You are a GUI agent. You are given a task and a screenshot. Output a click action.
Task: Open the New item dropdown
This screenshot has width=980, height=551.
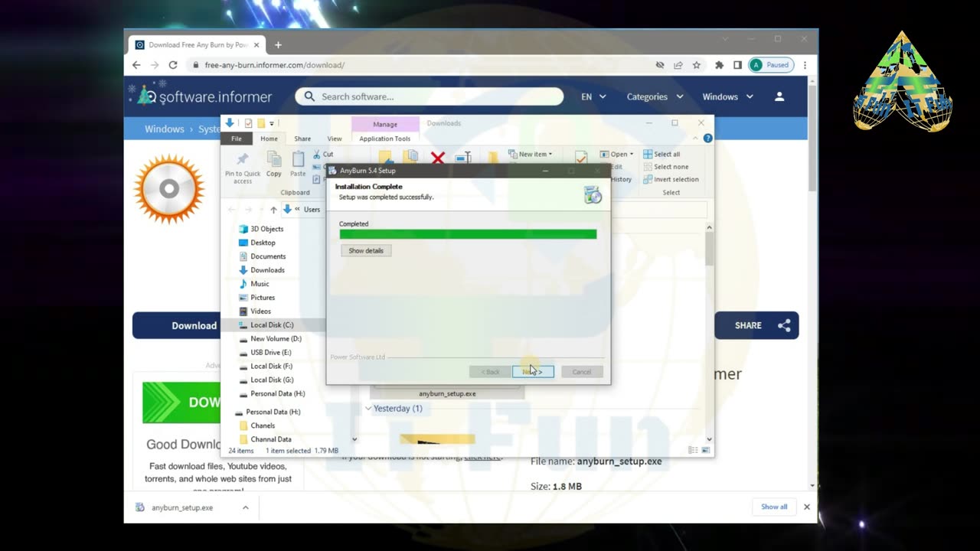click(530, 154)
